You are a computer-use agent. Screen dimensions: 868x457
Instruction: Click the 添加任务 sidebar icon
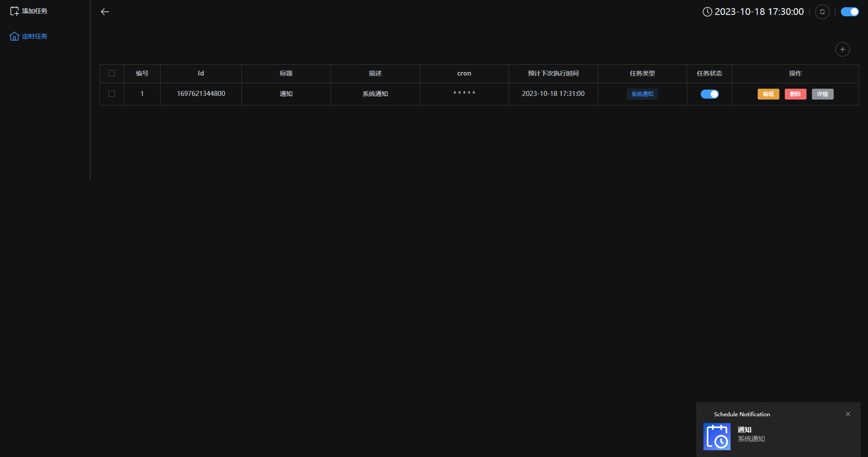(14, 11)
